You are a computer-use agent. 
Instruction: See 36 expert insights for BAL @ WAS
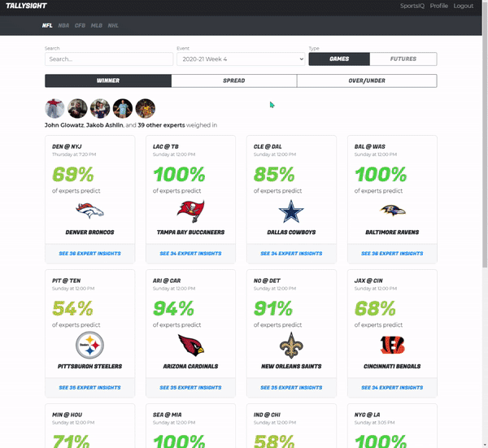pyautogui.click(x=392, y=254)
